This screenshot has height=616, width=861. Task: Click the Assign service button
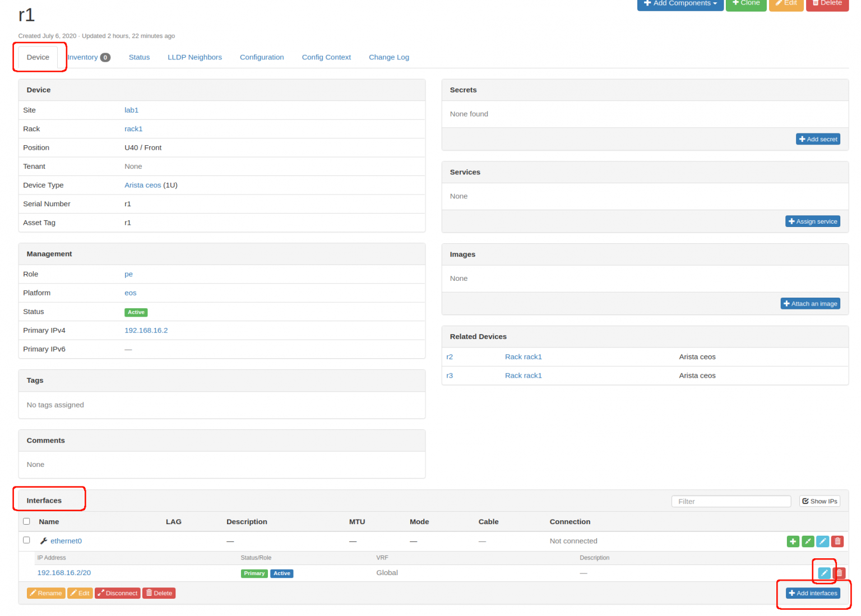point(813,221)
